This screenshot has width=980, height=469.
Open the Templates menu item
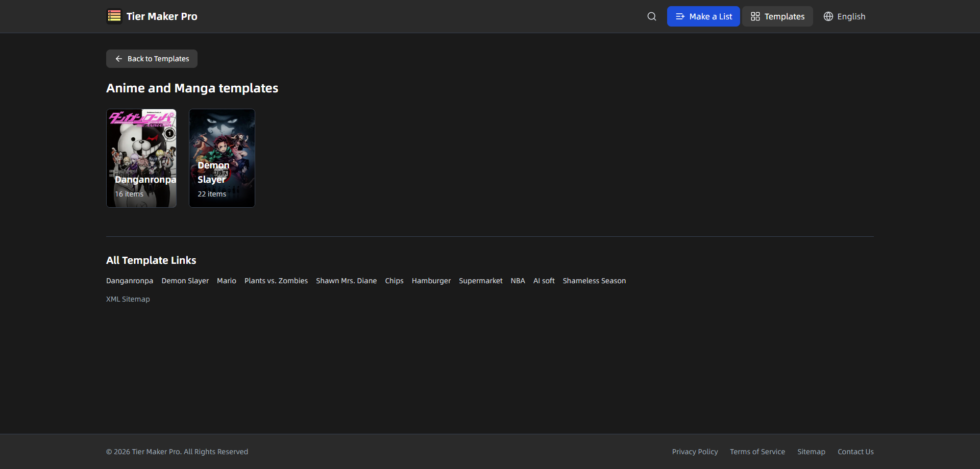click(x=777, y=16)
